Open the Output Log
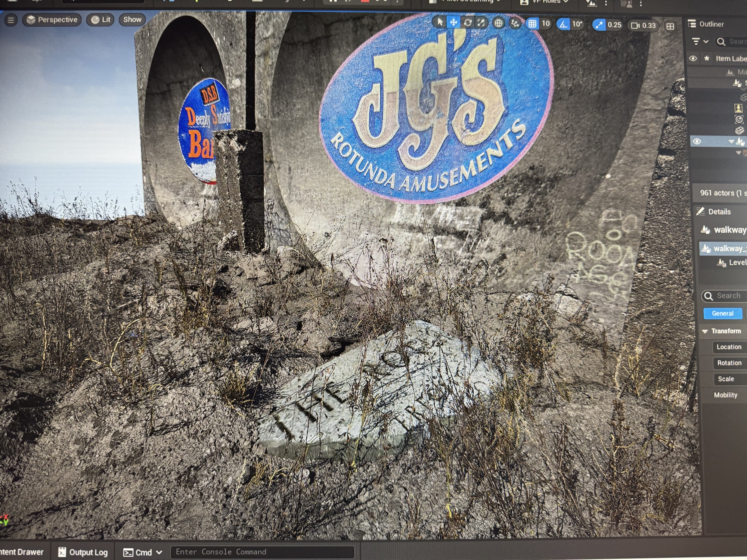747x560 pixels. (83, 552)
